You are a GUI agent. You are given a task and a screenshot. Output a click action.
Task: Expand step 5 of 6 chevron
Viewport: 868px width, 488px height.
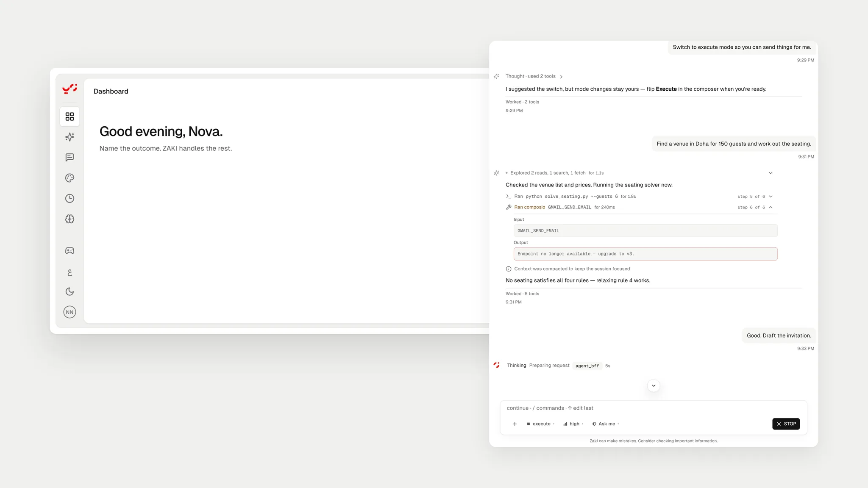tap(771, 197)
